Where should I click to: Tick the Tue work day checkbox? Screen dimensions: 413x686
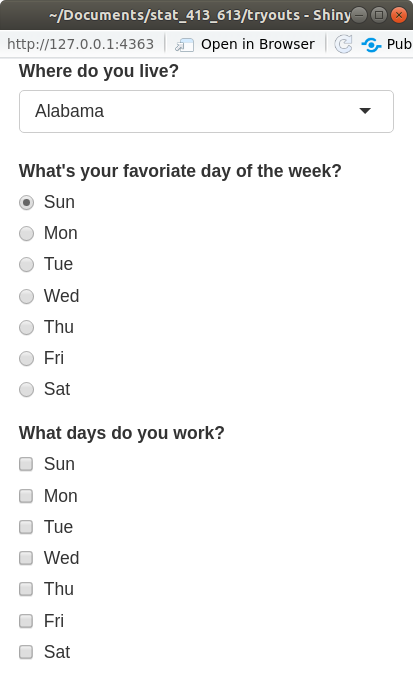tap(26, 527)
